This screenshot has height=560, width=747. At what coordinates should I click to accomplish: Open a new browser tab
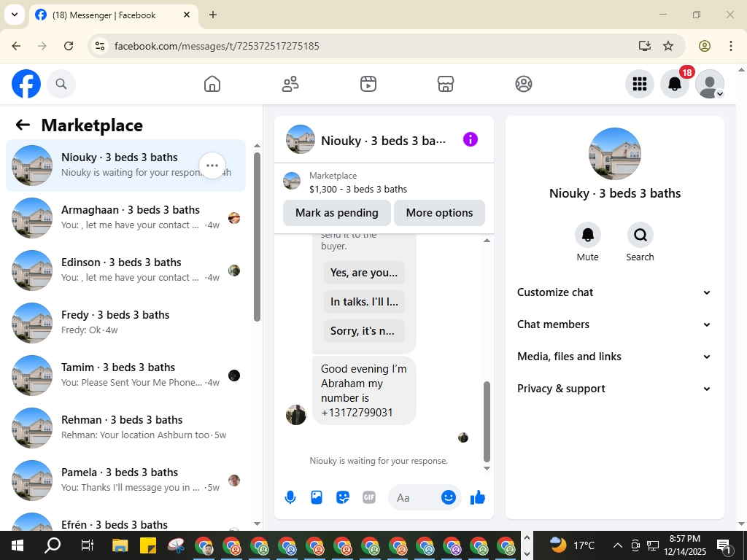tap(213, 15)
